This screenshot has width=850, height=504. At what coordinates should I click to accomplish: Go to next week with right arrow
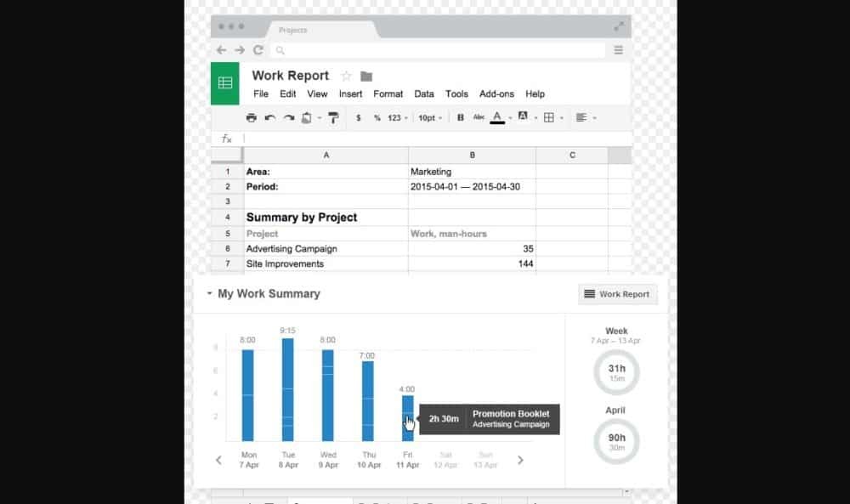coord(520,460)
